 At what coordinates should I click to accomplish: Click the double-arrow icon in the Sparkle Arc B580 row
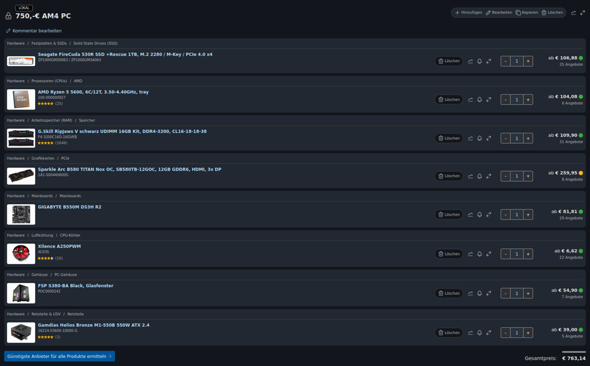point(488,176)
